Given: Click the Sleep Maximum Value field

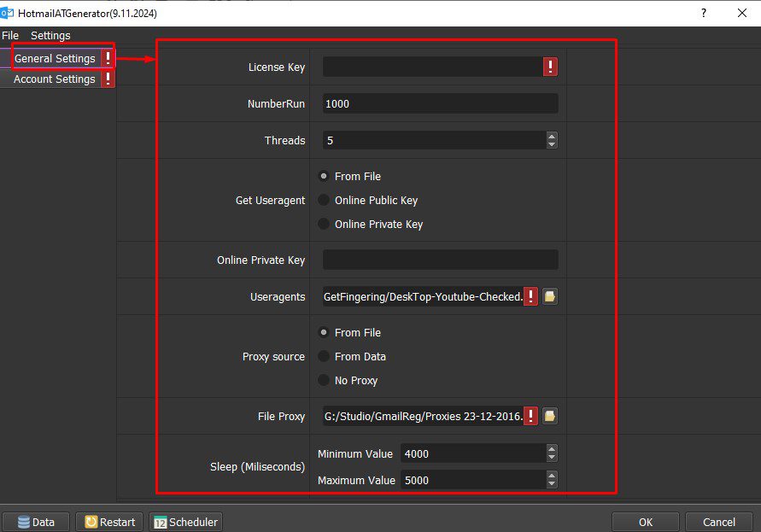Looking at the screenshot, I should click(473, 480).
